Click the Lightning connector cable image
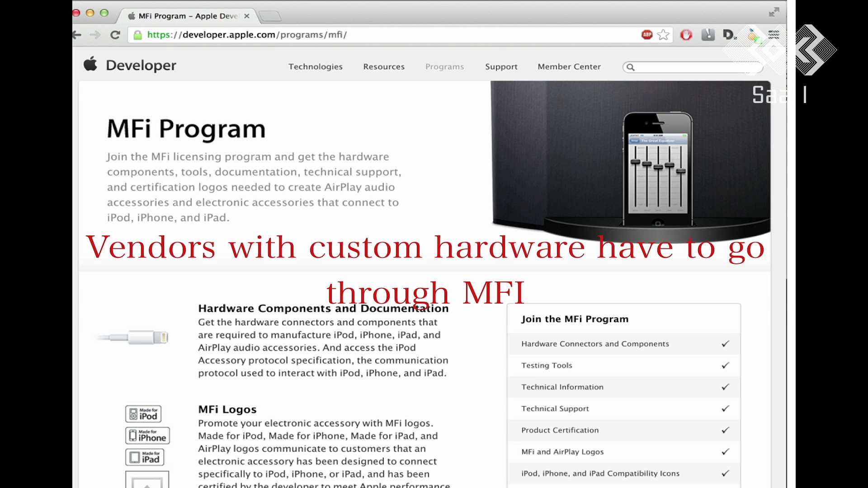Screen dimensions: 868x488 (x=132, y=337)
